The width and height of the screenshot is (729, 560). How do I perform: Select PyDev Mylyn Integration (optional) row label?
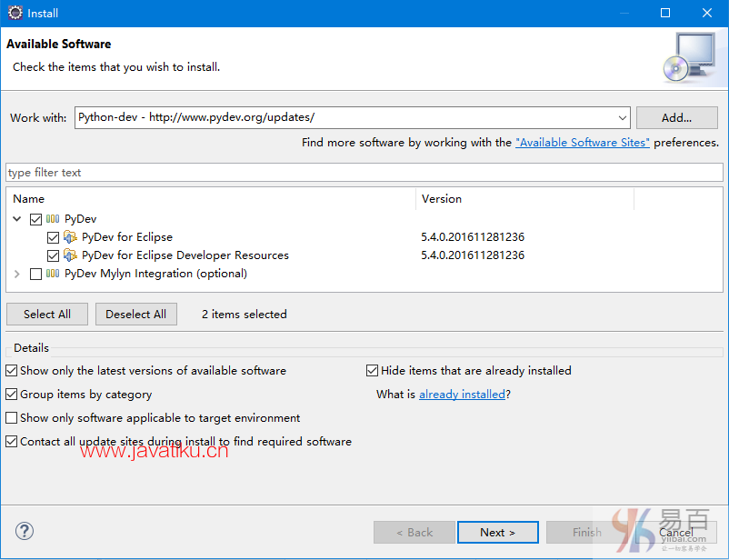click(x=155, y=274)
